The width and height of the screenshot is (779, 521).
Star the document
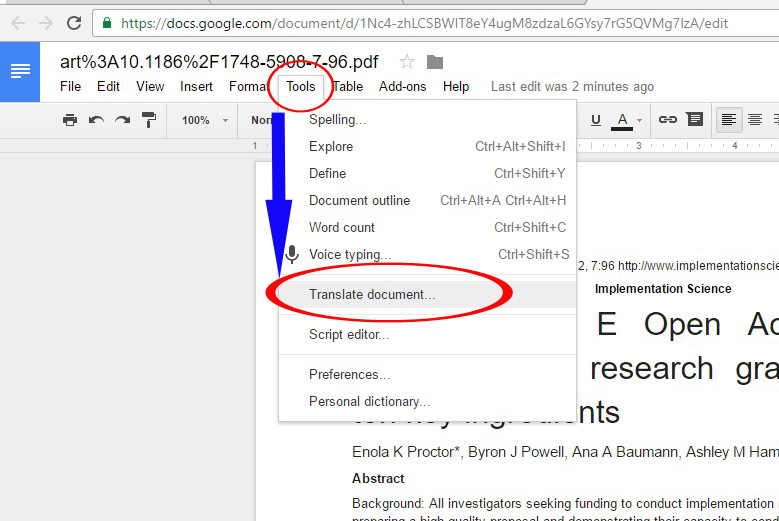(x=407, y=62)
